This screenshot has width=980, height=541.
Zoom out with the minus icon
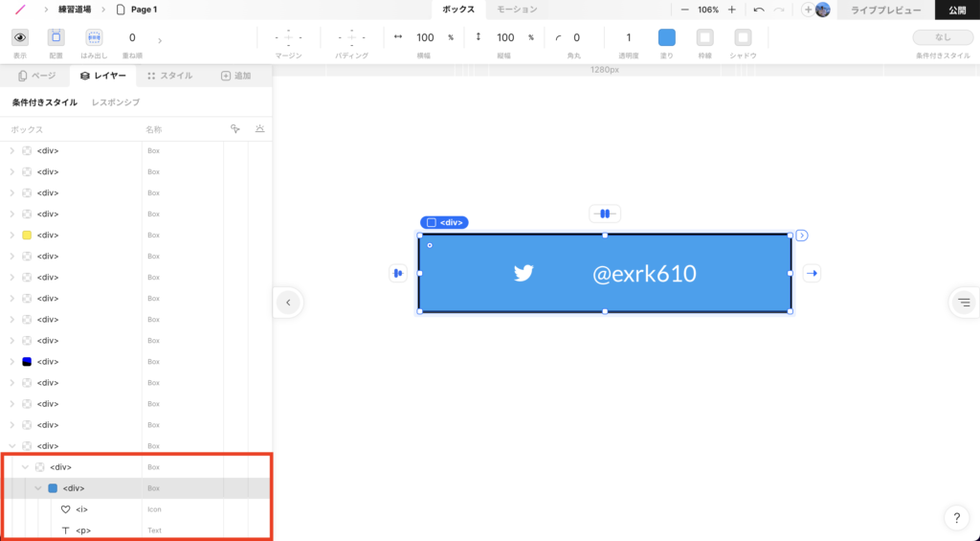point(685,10)
